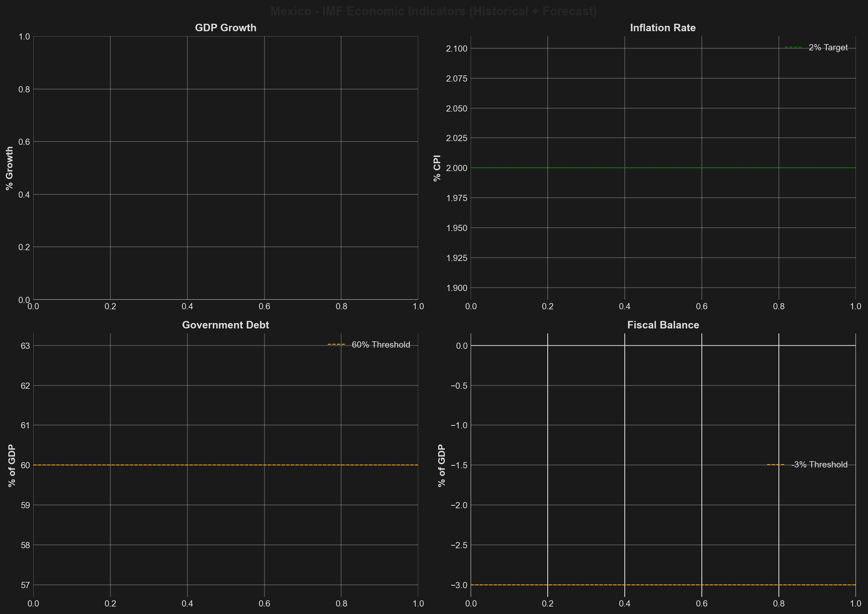This screenshot has height=614, width=868.
Task: Click the Fiscal Balance chart title
Action: click(663, 325)
